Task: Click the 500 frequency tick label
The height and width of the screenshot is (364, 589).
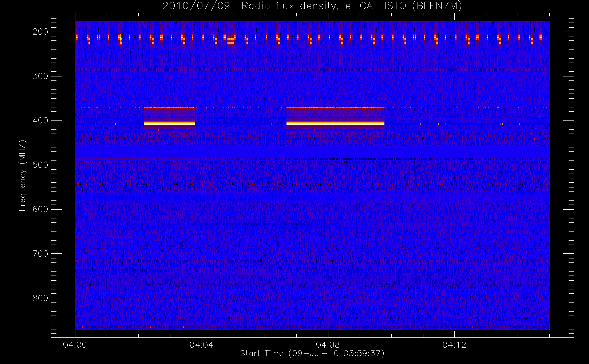Action: pos(40,165)
